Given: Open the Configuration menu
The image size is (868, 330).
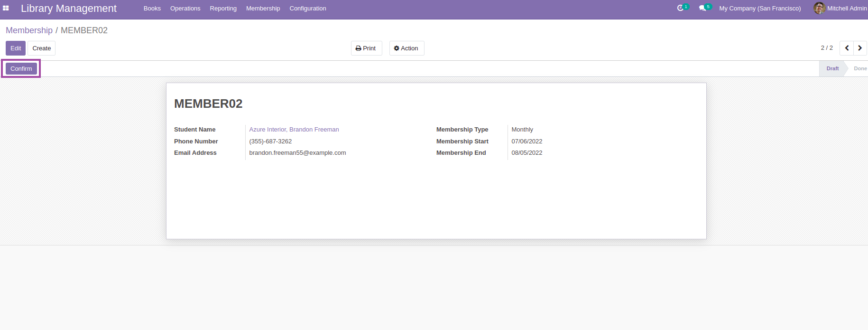Looking at the screenshot, I should click(308, 9).
